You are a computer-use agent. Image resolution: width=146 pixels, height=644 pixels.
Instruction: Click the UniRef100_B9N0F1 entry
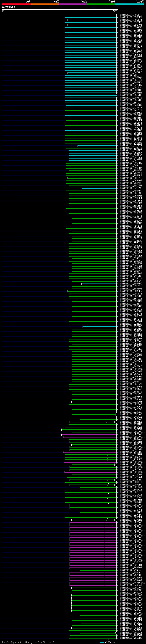131,231
